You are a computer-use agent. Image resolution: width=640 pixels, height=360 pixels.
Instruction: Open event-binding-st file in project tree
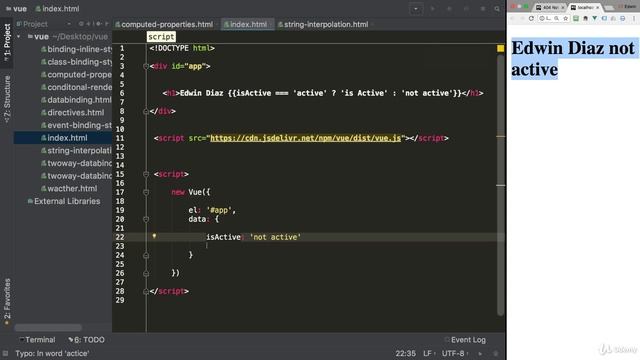click(x=76, y=125)
